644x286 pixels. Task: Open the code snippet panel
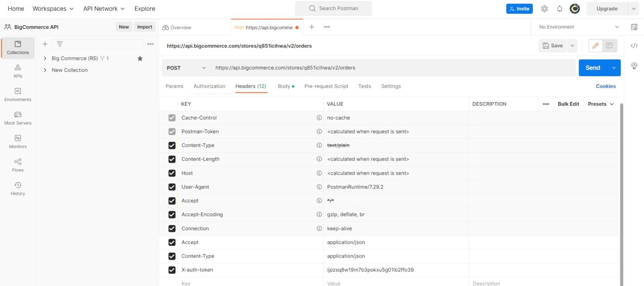634,45
